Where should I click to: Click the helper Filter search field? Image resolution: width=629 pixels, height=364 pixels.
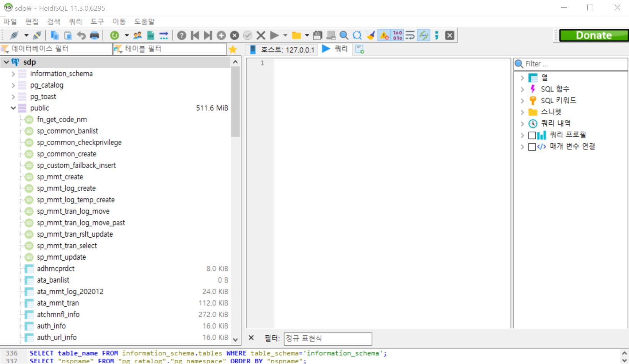tap(571, 64)
